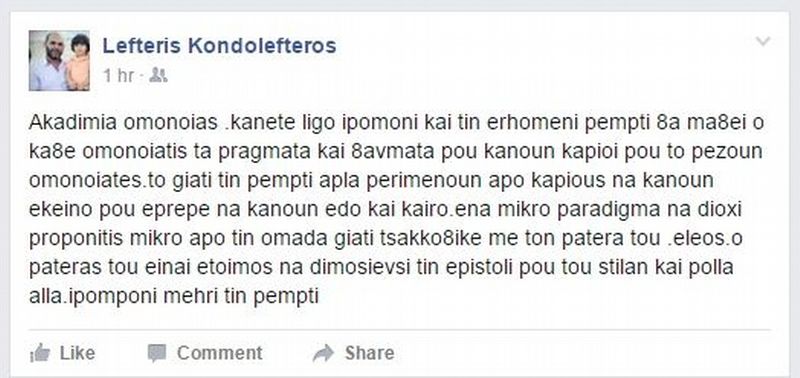
Task: Open the post options chevron menu
Action: [763, 41]
